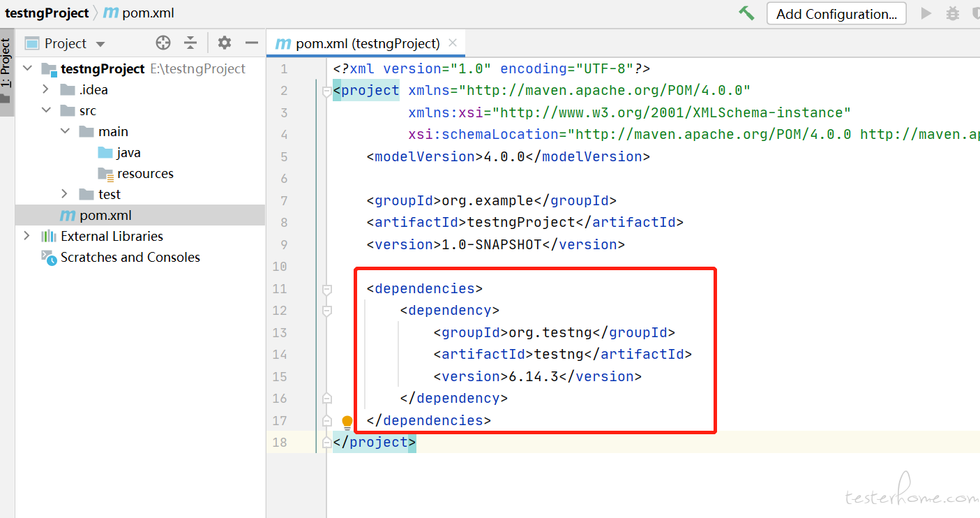Click line number 5 in the gutter

tap(283, 156)
